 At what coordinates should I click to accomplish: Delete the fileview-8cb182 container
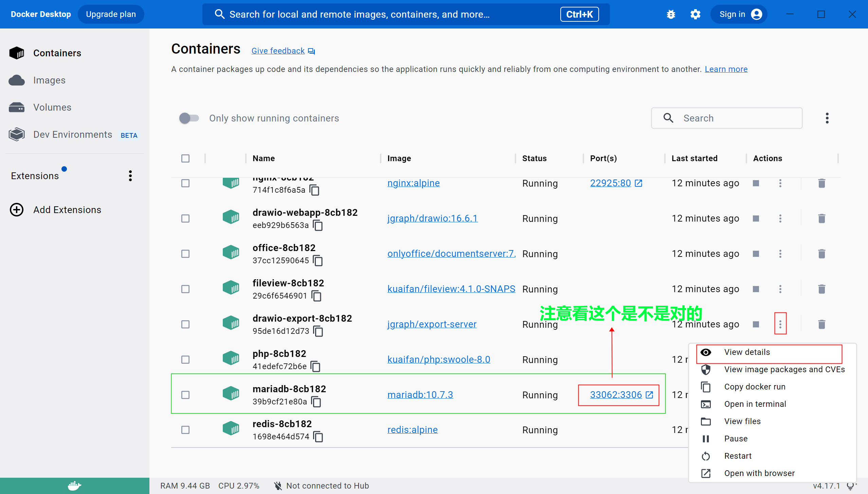822,289
